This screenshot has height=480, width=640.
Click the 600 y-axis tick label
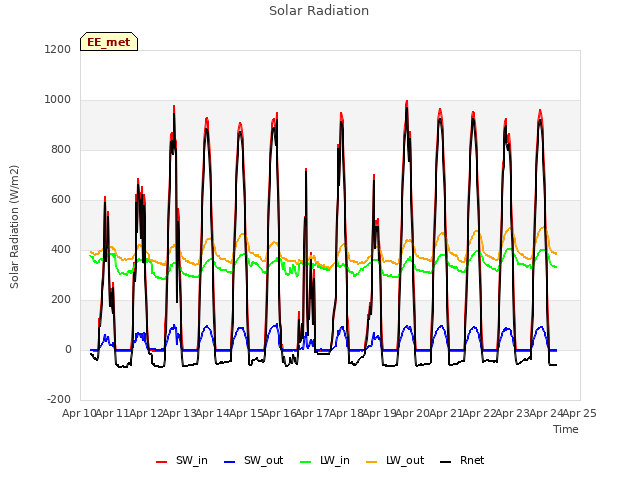tap(61, 200)
